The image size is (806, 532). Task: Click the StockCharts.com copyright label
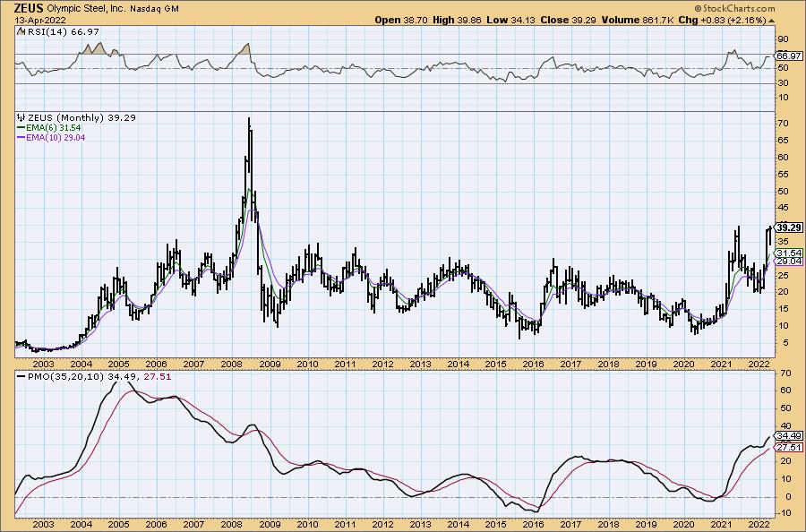(x=734, y=8)
